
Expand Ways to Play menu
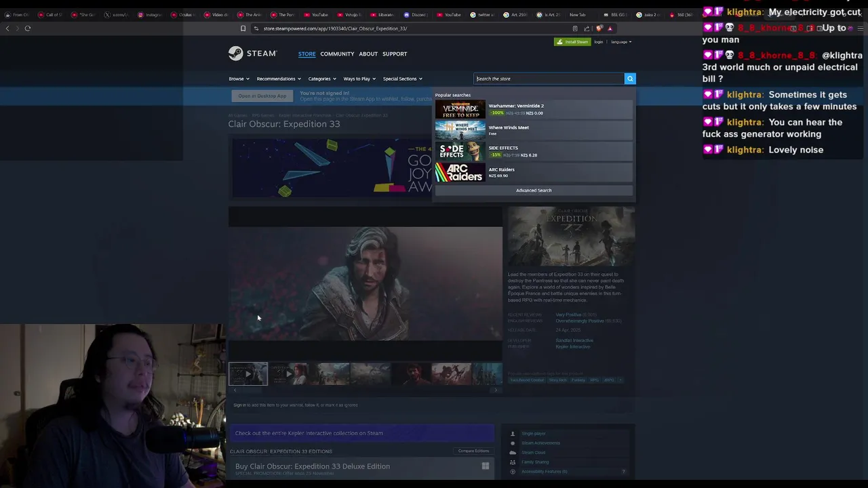tap(359, 79)
